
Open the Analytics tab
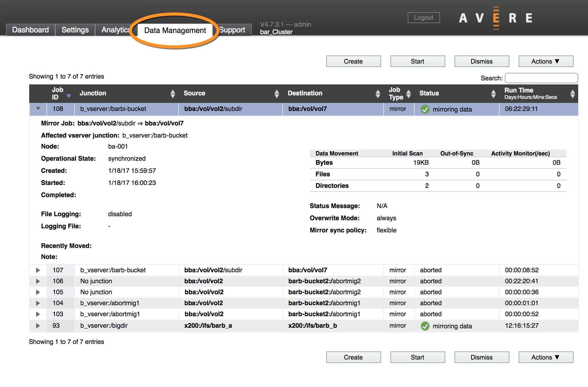click(x=115, y=30)
